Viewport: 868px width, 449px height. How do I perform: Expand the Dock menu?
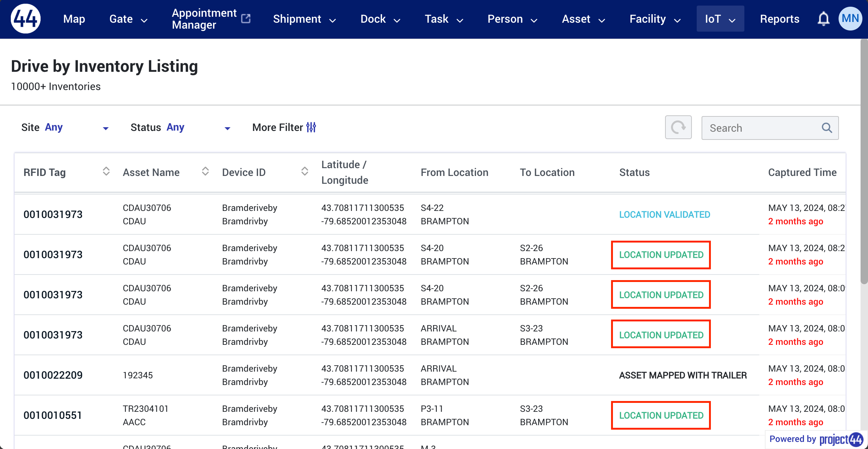[380, 19]
